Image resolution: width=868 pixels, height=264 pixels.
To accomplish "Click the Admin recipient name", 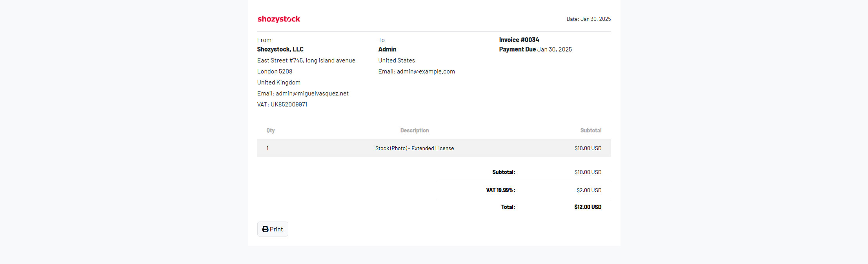I will [387, 49].
